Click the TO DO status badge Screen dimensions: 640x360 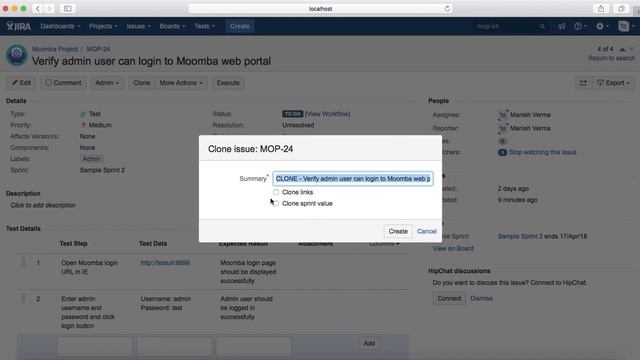click(x=292, y=114)
